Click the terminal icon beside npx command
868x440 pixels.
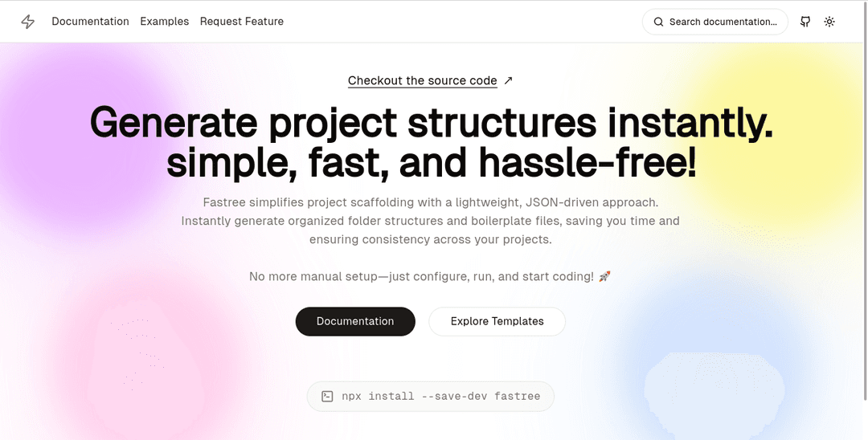click(327, 396)
